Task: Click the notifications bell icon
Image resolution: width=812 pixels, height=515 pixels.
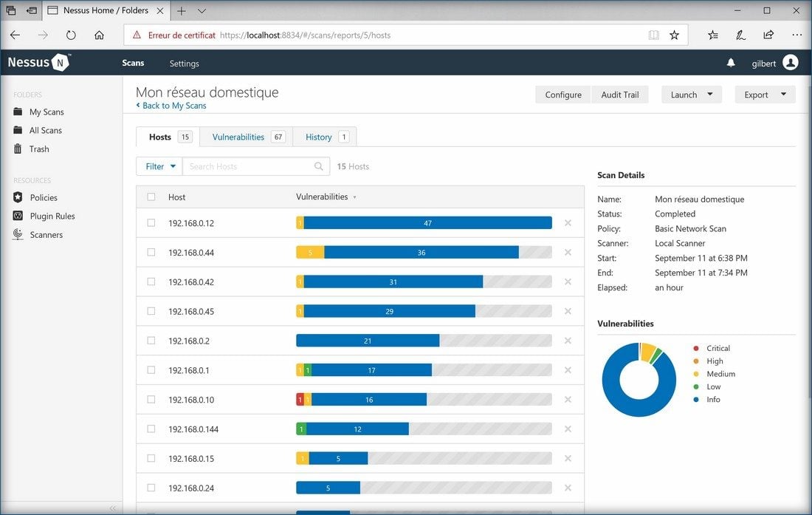Action: (731, 64)
